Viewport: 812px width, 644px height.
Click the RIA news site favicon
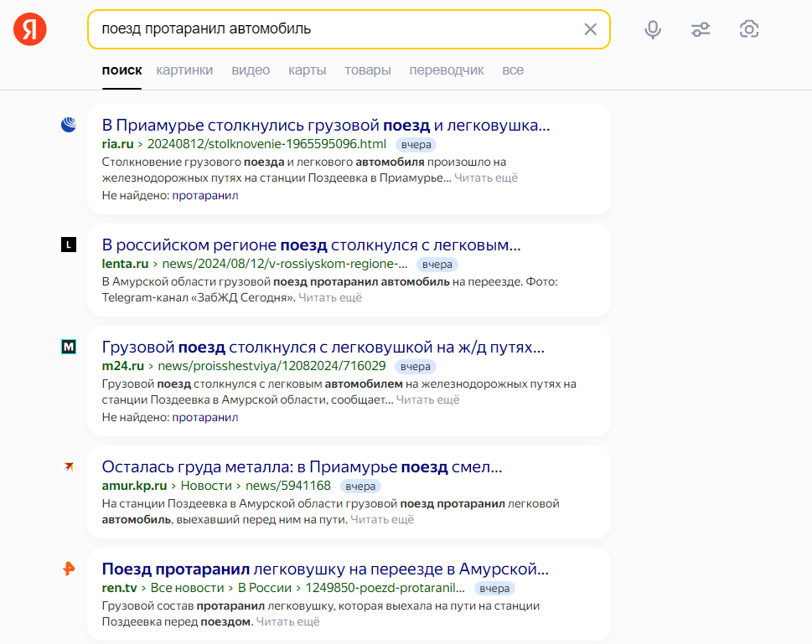[69, 126]
